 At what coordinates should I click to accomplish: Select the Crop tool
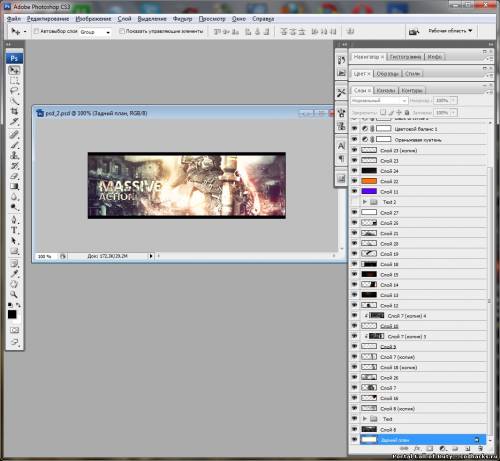coord(14,111)
